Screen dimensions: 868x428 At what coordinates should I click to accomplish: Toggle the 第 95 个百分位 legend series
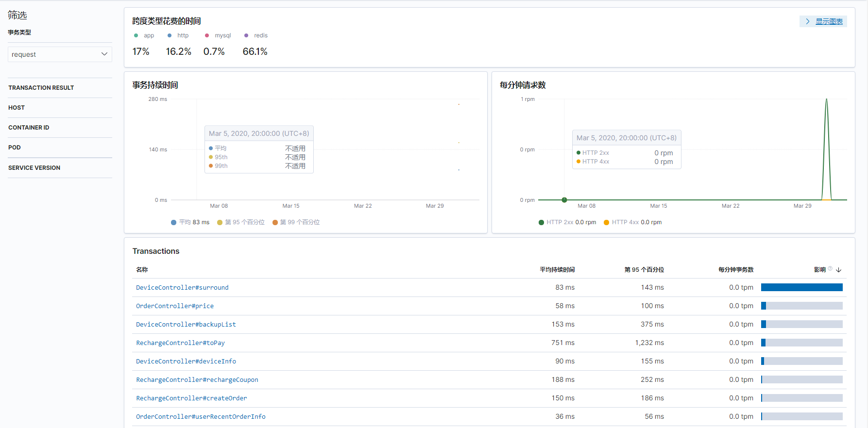[240, 222]
